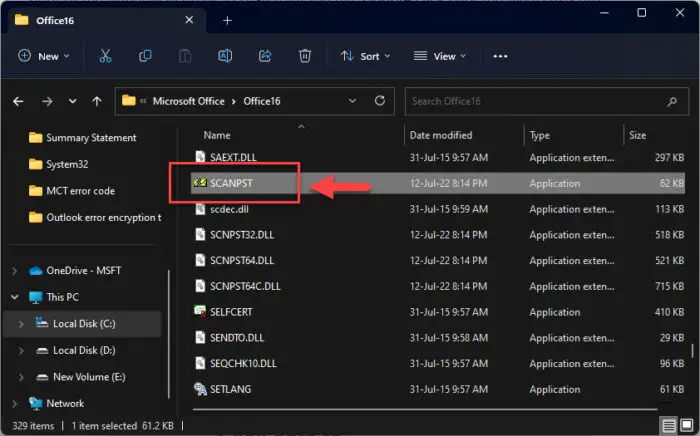
Task: Open recent locations dropdown chevron
Action: (x=72, y=102)
